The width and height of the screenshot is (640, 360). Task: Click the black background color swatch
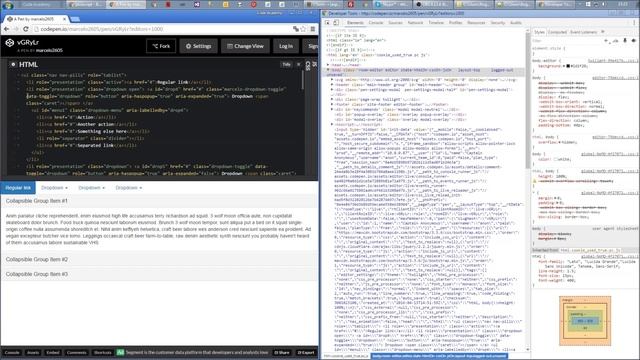tap(568, 66)
